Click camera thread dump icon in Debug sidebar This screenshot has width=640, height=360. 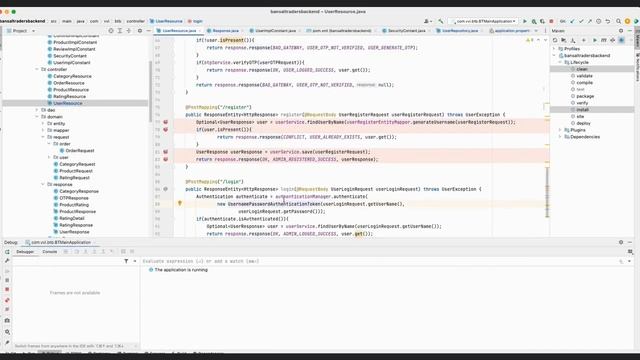point(7,320)
